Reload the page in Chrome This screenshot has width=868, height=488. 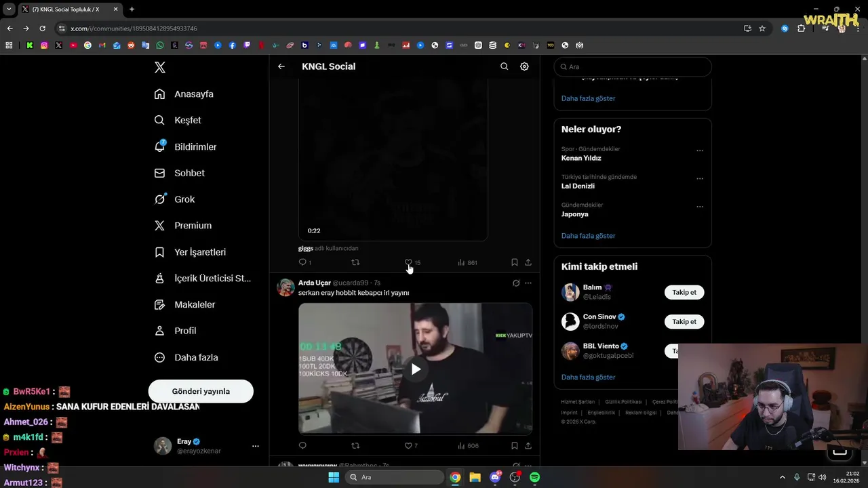(x=42, y=28)
